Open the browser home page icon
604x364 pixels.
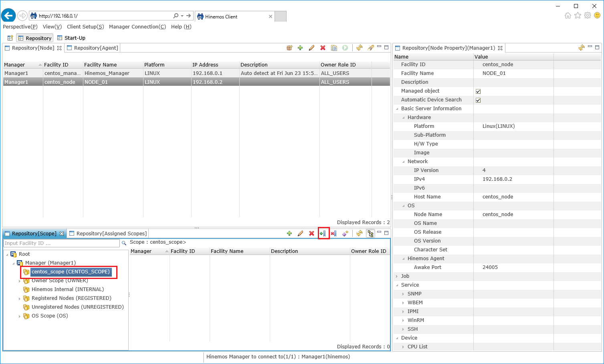coord(568,16)
